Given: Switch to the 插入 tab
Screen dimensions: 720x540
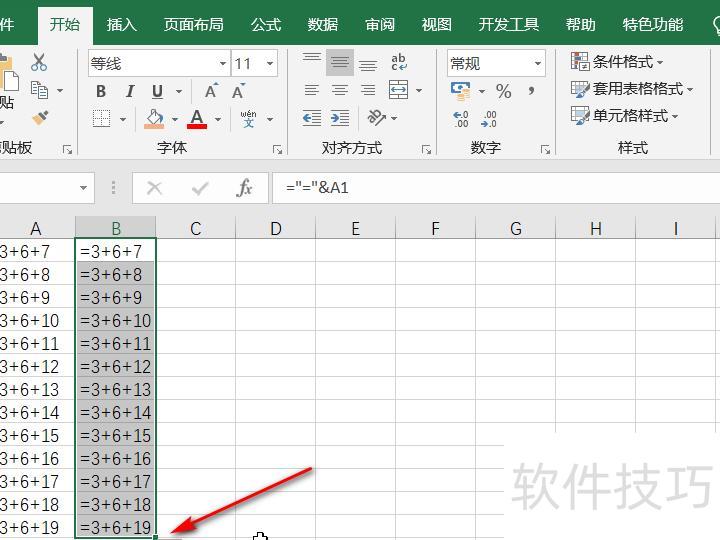Looking at the screenshot, I should (122, 24).
